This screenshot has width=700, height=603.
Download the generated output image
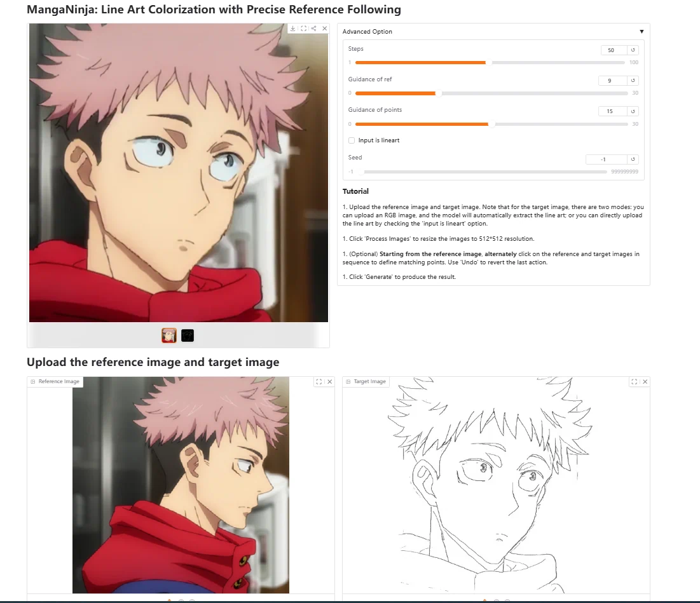click(x=293, y=29)
